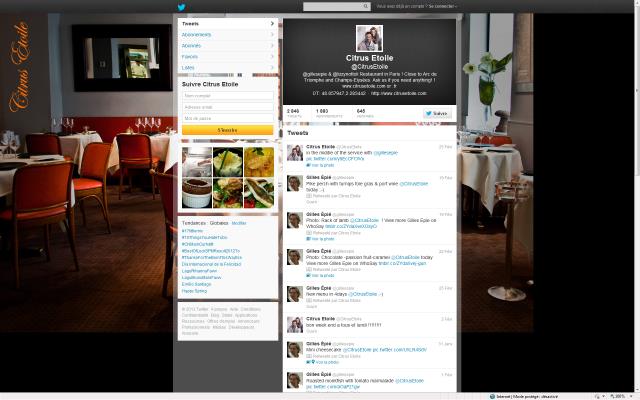Open the citrusetoile.com website link in header

(x=398, y=93)
